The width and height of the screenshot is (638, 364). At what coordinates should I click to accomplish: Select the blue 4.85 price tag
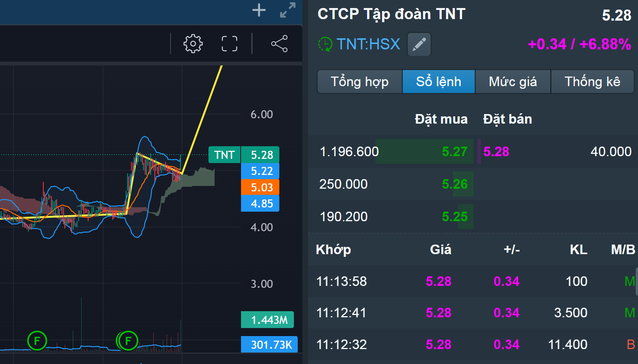coord(260,203)
